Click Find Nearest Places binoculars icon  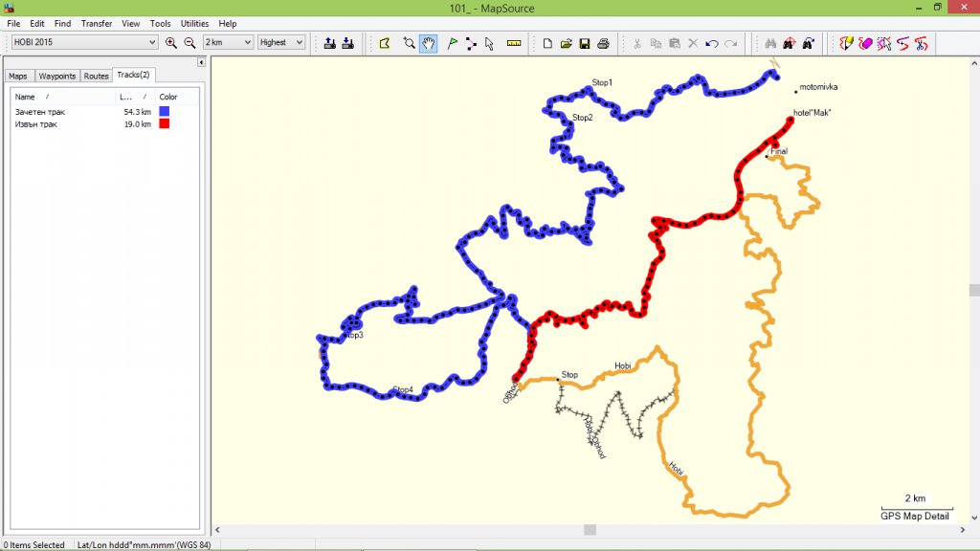tap(790, 43)
